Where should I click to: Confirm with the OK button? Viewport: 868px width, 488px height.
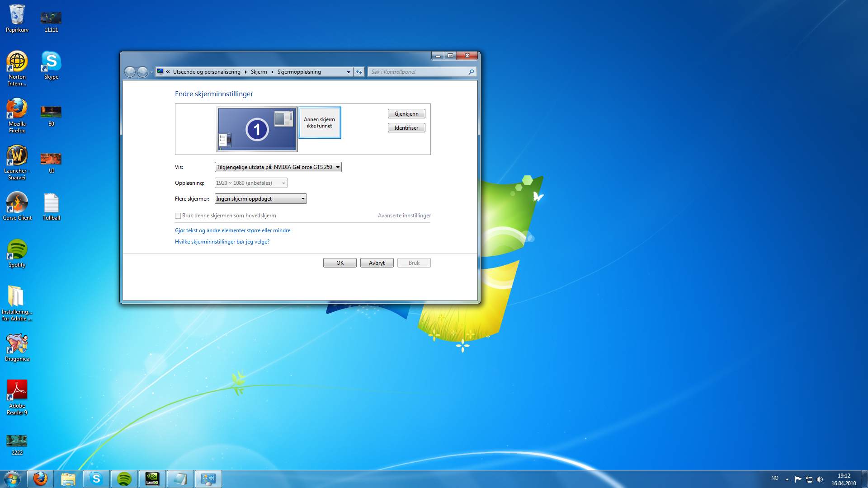tap(340, 263)
